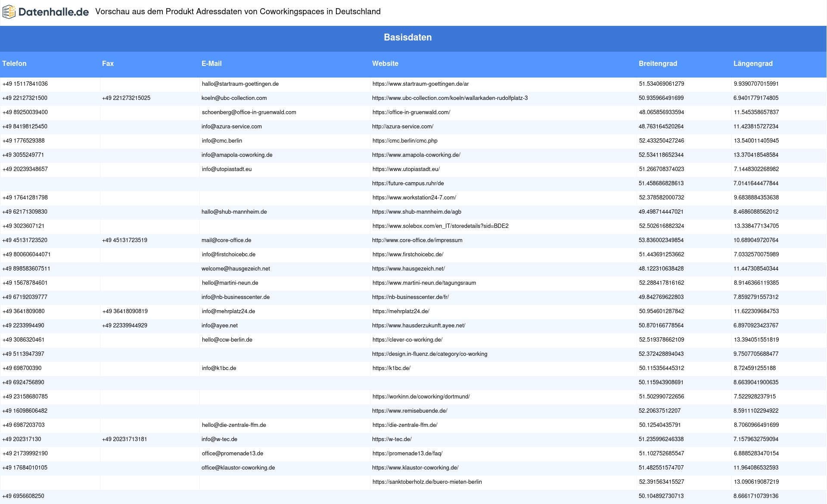Select the Website column header
Screen dimensions: 827x504
(385, 64)
